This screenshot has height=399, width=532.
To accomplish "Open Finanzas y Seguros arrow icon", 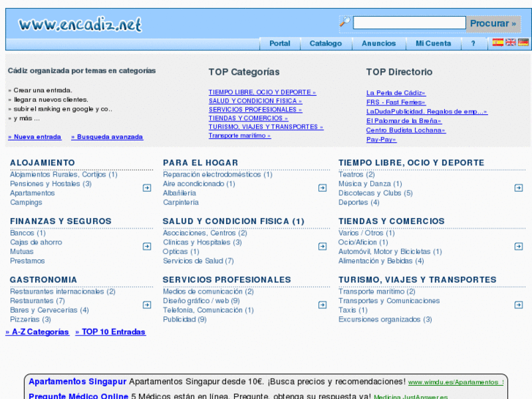I will pos(147,246).
